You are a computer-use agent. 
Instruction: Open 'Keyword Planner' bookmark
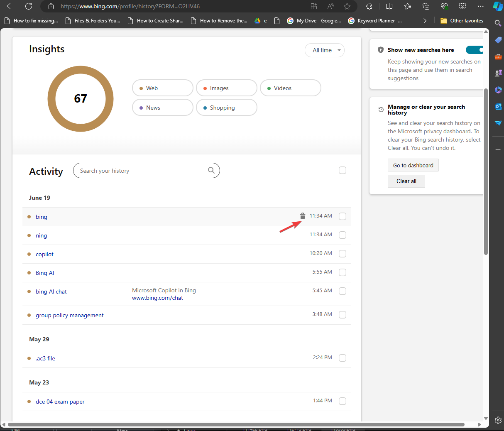click(375, 20)
